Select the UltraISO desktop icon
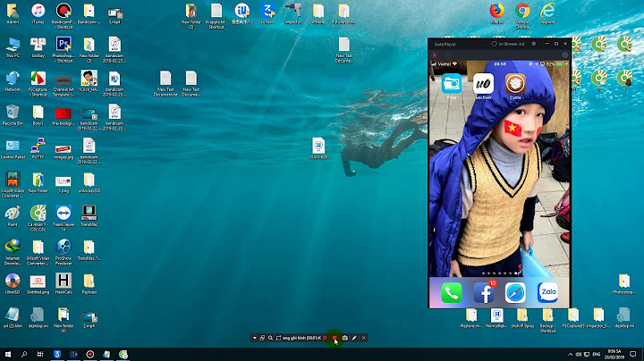644x361 pixels. 13,284
